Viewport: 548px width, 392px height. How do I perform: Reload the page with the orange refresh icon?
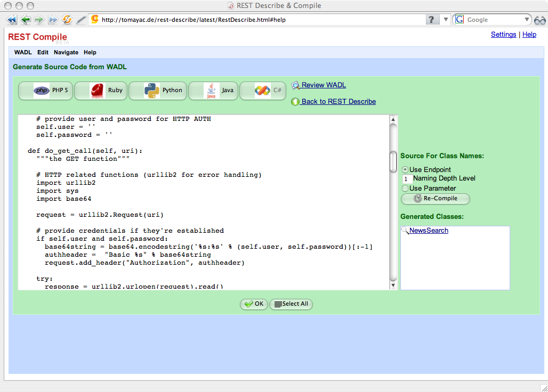point(67,20)
